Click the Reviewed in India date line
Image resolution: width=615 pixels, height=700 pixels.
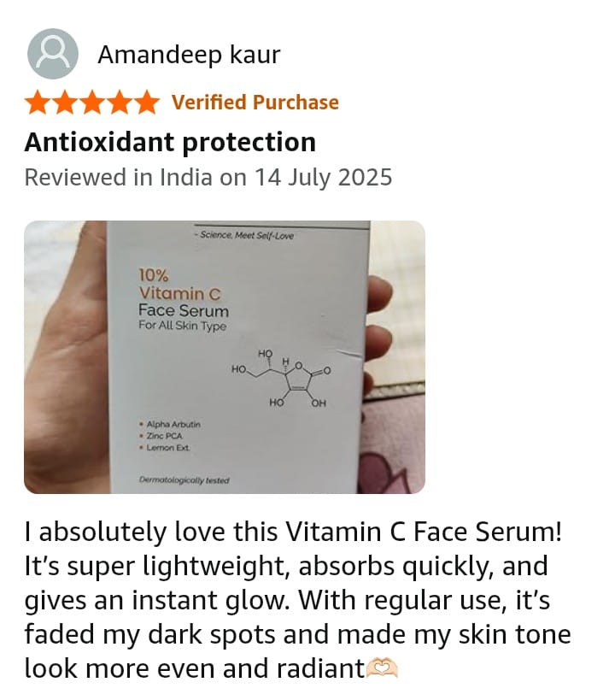pos(208,177)
